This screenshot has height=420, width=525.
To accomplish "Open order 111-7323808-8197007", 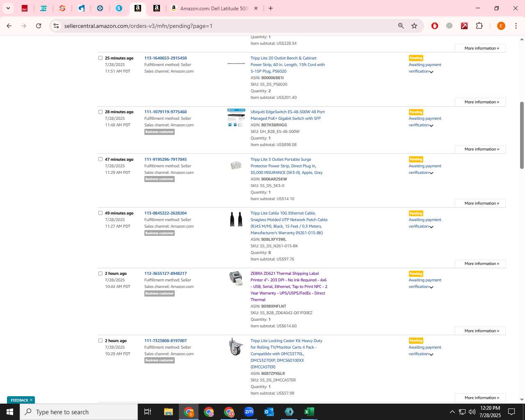I will pyautogui.click(x=165, y=340).
